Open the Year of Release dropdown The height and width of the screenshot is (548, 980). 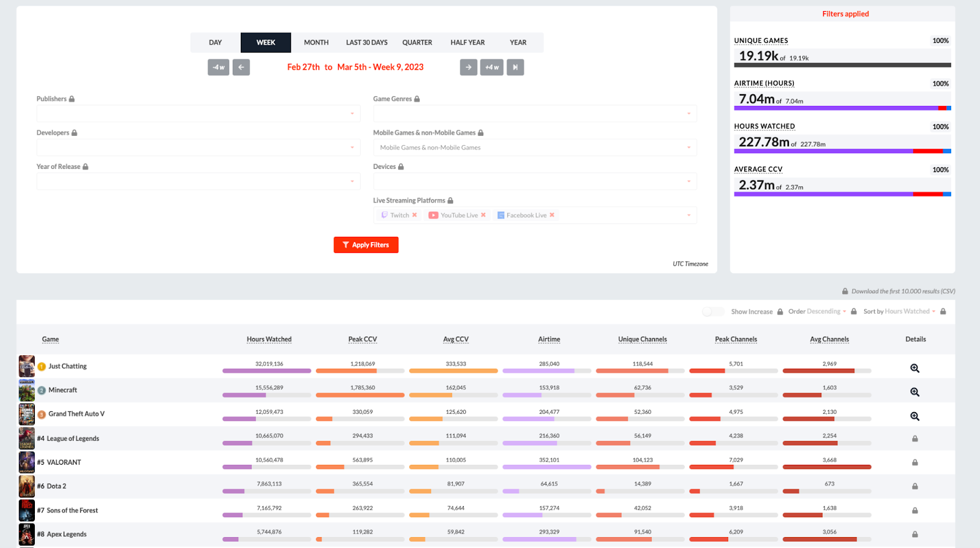pyautogui.click(x=198, y=181)
